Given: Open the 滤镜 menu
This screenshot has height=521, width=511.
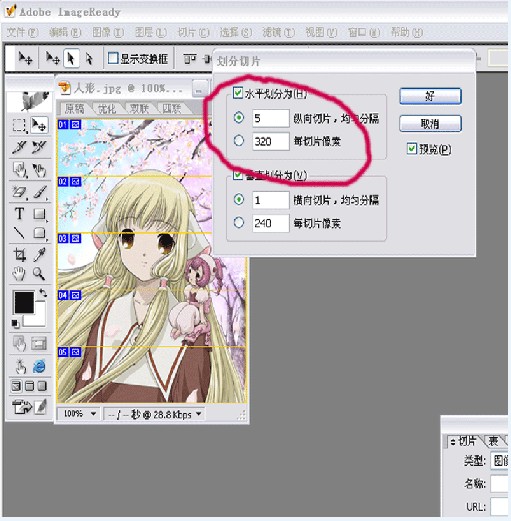Looking at the screenshot, I should [x=278, y=32].
